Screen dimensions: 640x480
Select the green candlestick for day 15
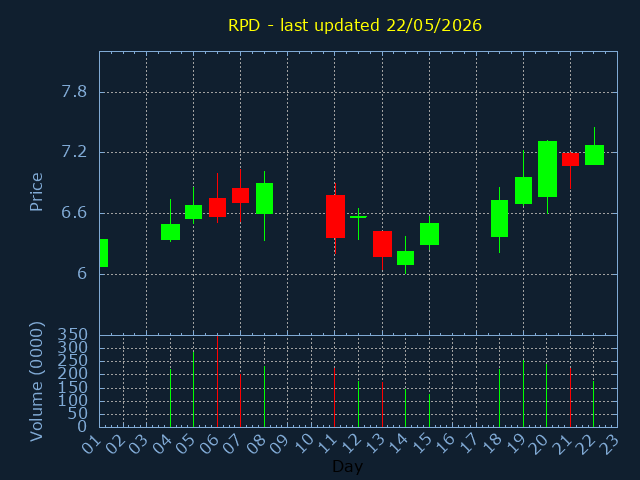(x=429, y=234)
